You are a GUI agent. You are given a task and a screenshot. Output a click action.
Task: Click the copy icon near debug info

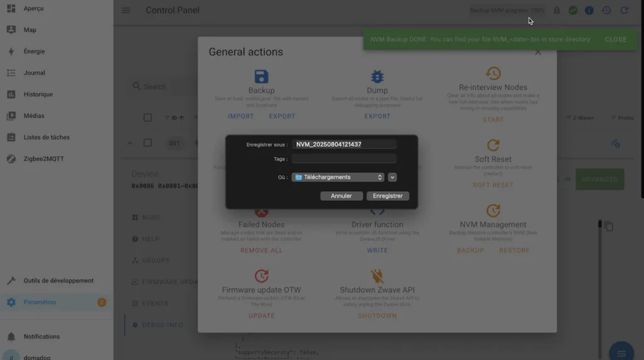(609, 226)
